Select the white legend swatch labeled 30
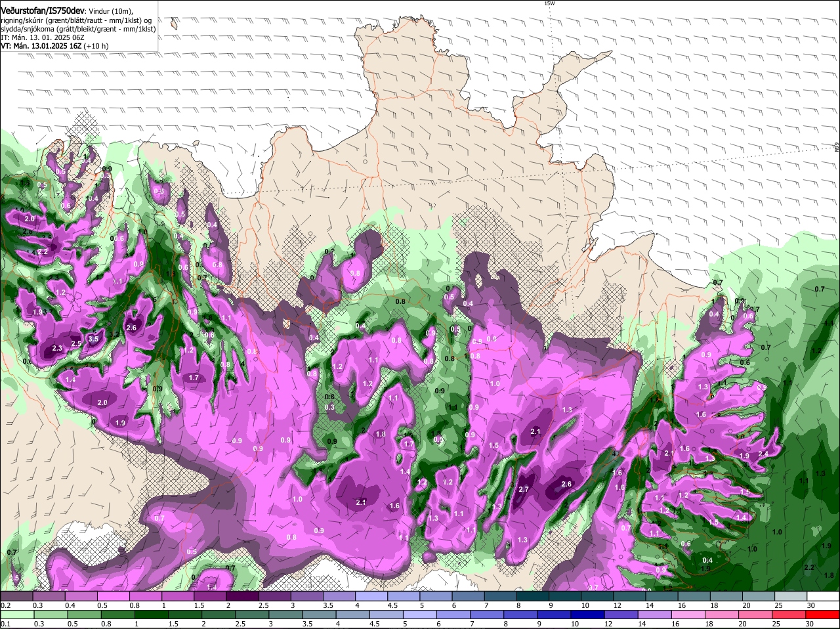This screenshot has width=840, height=629. click(823, 596)
